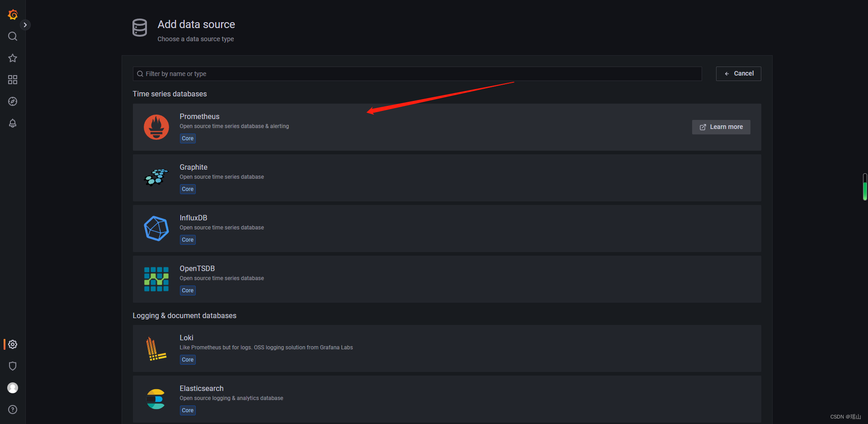Open the user profile avatar
The height and width of the screenshot is (424, 868).
13,388
